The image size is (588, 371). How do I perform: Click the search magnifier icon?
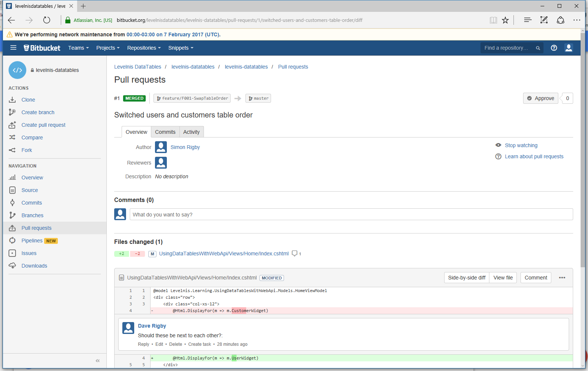click(538, 48)
